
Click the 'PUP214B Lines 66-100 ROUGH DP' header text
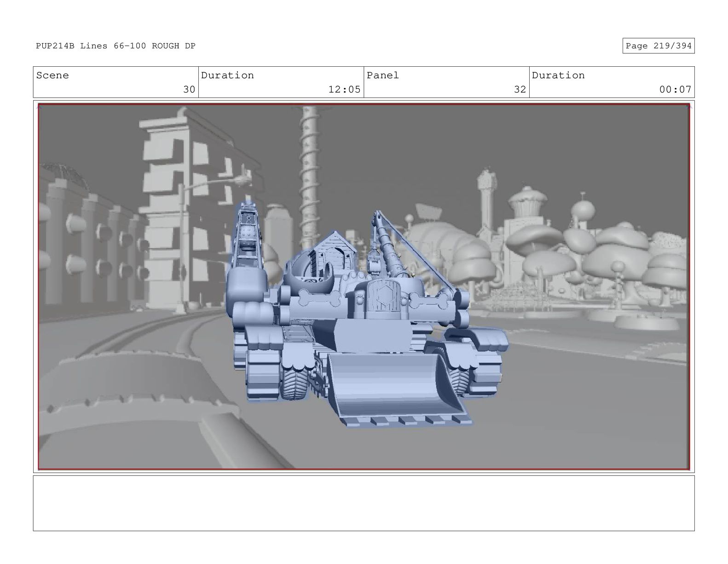(116, 46)
